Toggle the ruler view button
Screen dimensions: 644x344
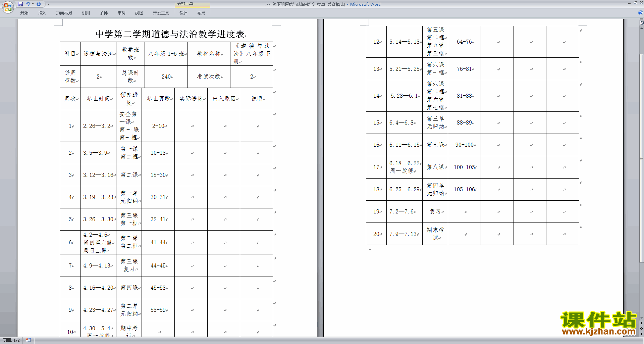(641, 23)
